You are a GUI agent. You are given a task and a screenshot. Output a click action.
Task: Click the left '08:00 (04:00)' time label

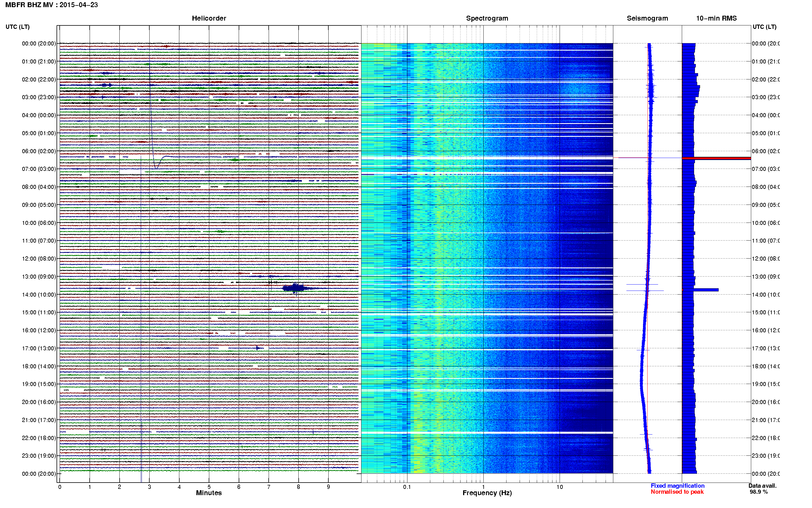pyautogui.click(x=39, y=187)
